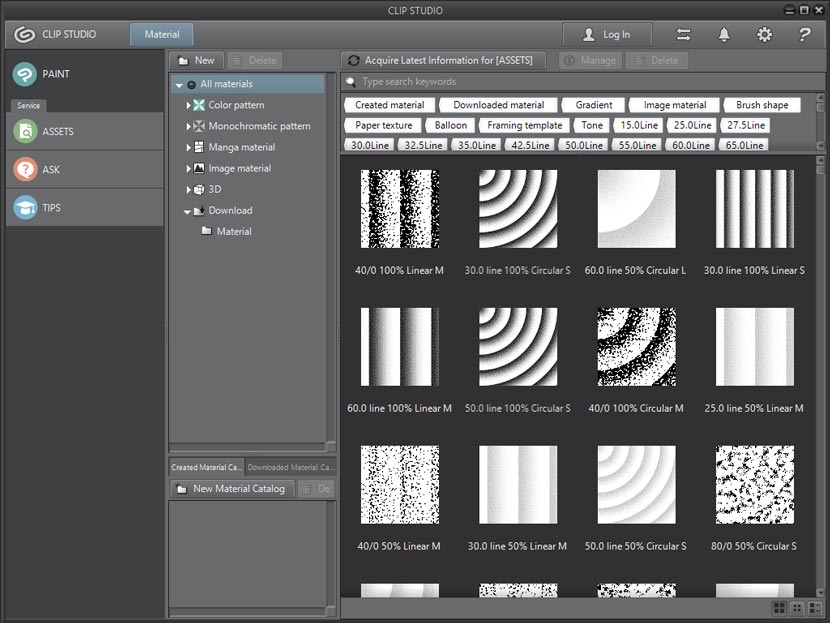Image resolution: width=830 pixels, height=623 pixels.
Task: Click Acquire Latest Information for ASSETS
Action: pyautogui.click(x=443, y=60)
